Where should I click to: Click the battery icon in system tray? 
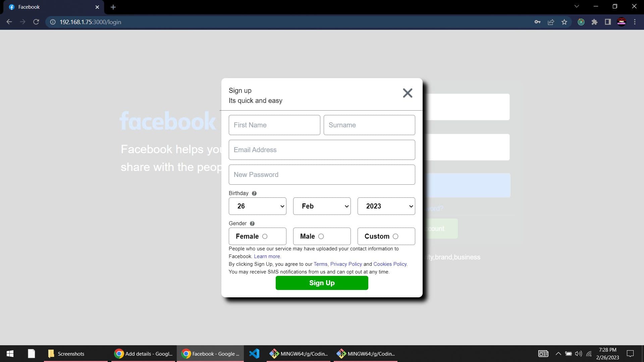click(569, 354)
